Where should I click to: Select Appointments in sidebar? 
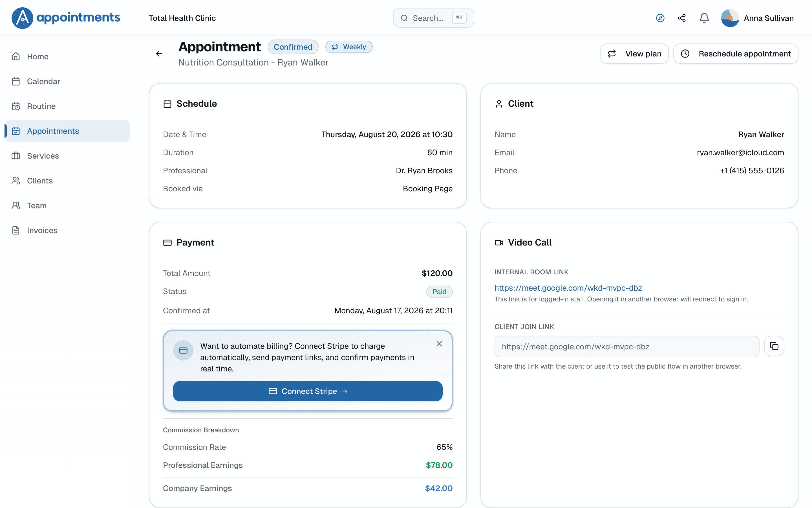(x=67, y=131)
